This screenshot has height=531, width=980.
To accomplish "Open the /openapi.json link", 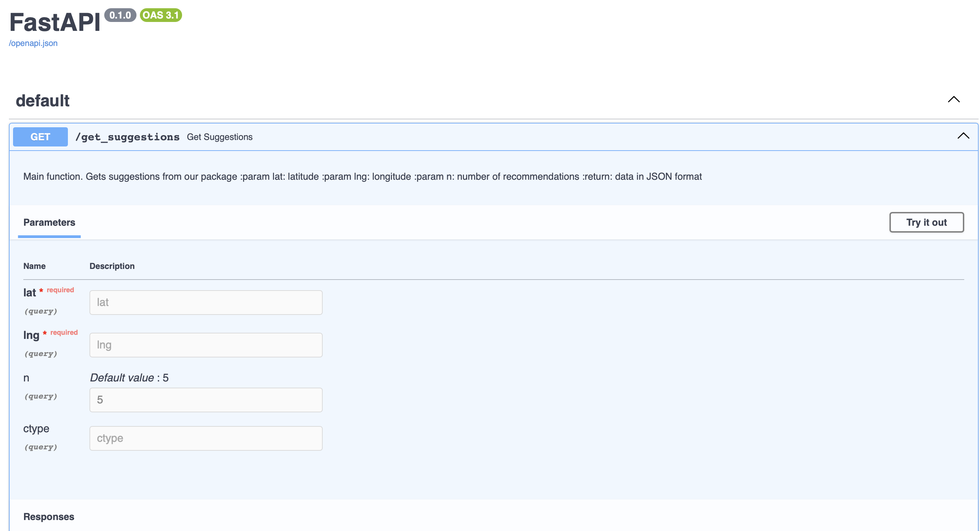I will tap(33, 43).
